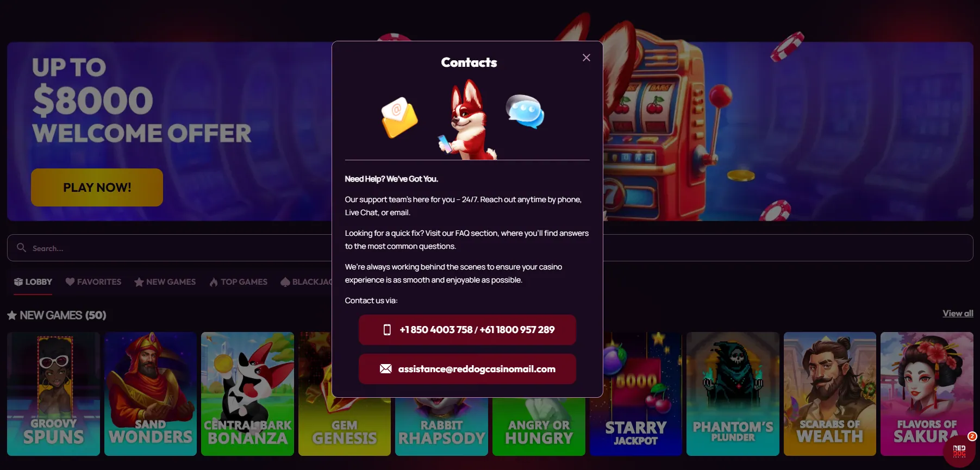Select the New Games tab
This screenshot has width=980, height=470.
coord(165,282)
